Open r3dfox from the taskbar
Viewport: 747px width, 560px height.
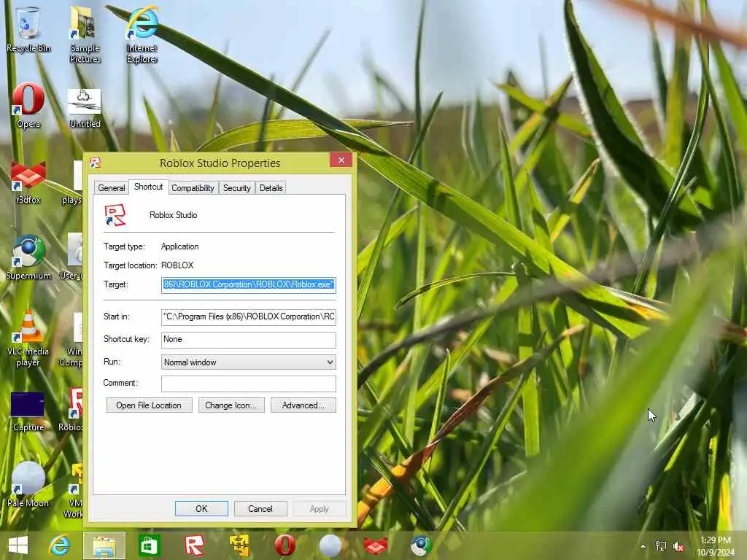click(376, 545)
